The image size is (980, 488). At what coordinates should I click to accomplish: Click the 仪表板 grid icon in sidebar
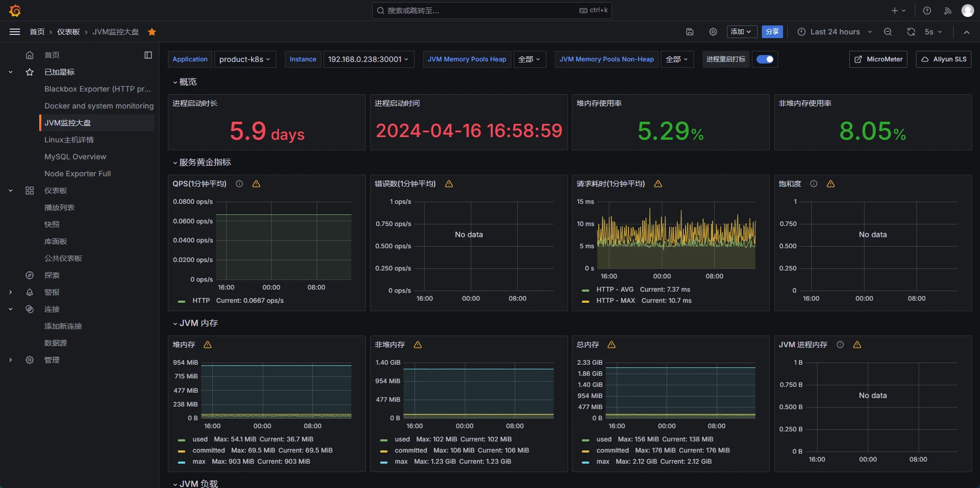coord(30,191)
